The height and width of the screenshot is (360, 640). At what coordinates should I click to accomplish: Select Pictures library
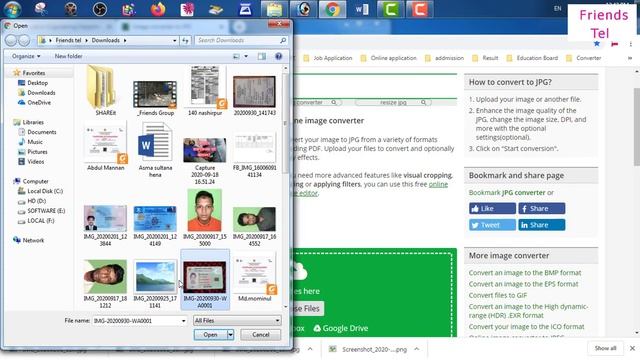pos(33,152)
